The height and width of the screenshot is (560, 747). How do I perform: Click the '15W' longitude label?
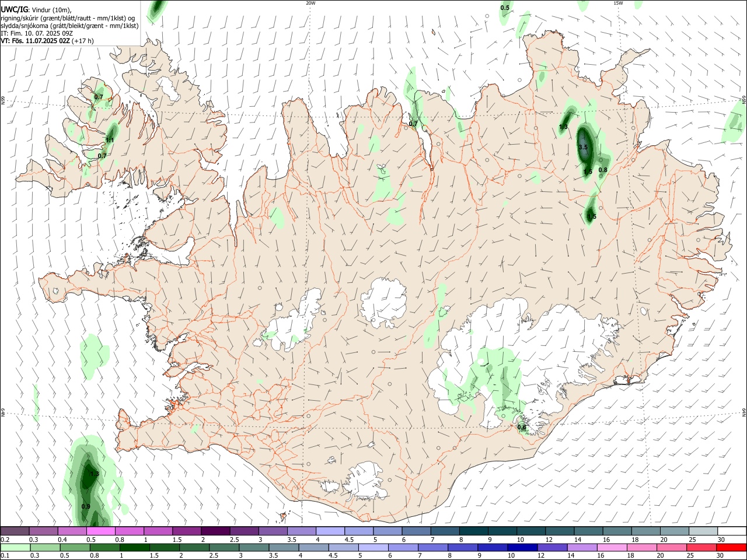618,3
